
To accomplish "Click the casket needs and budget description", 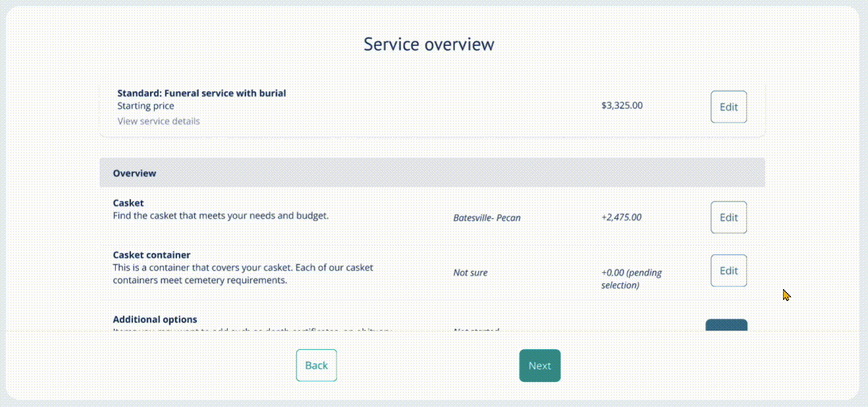I will click(x=221, y=215).
